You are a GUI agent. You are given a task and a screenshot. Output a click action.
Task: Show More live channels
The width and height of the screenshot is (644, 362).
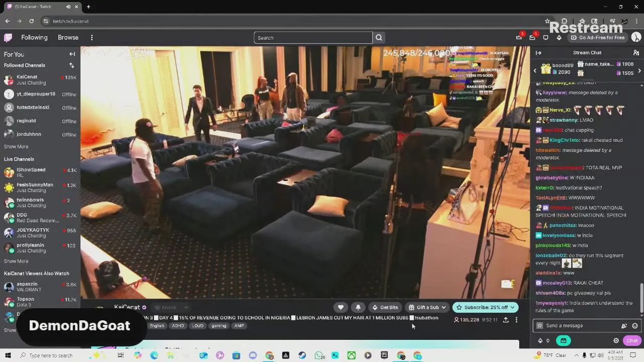(16, 261)
